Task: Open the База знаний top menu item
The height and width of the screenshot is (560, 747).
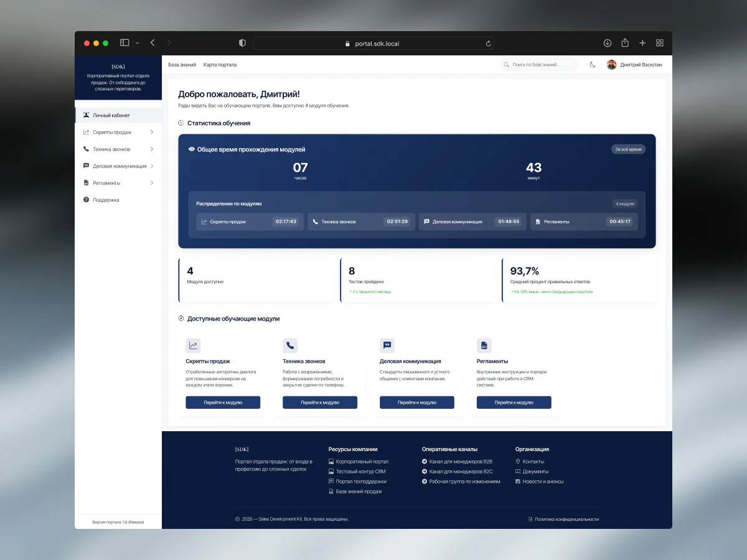Action: pos(182,65)
